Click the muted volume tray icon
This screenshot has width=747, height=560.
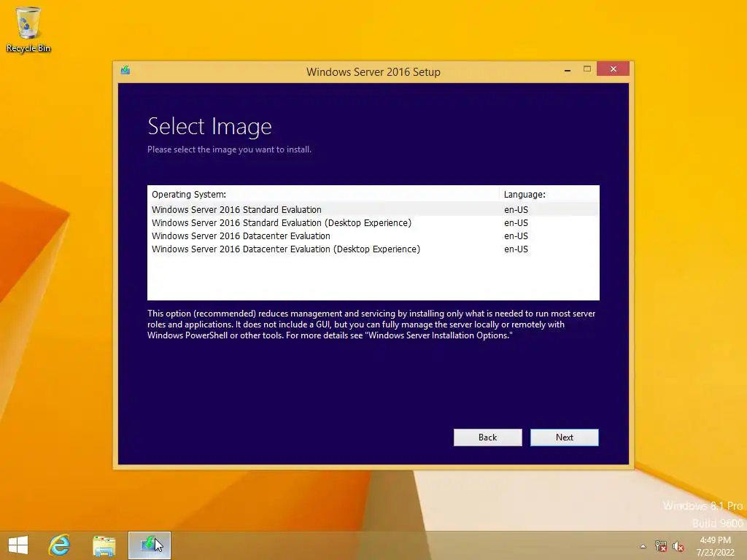coord(678,546)
